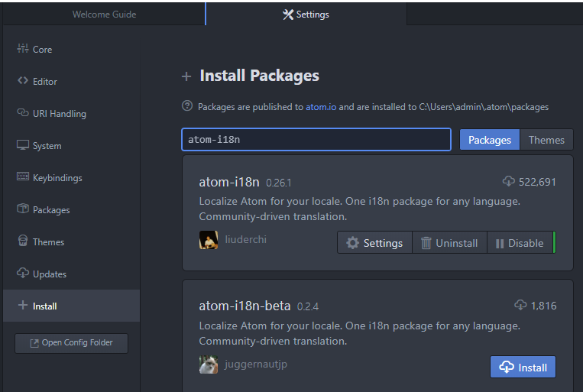Click liuderchi's avatar thumbnail
Screen dimensions: 583x392
pyautogui.click(x=209, y=240)
